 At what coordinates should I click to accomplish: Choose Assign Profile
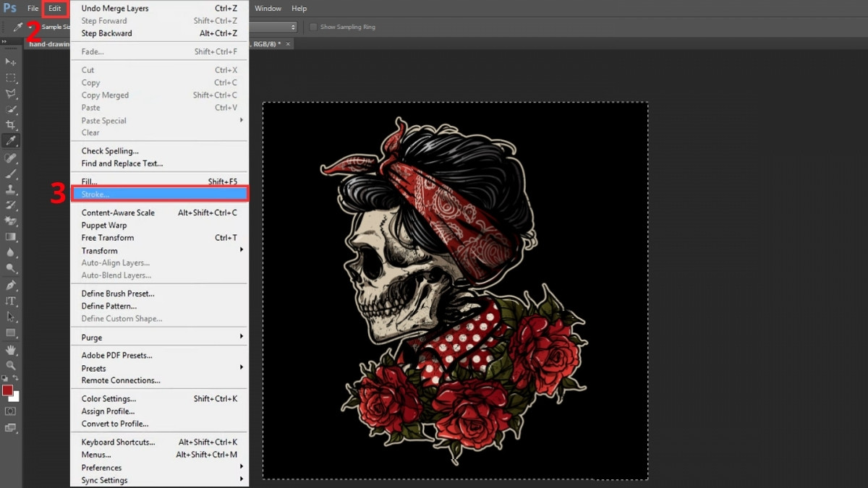point(159,411)
